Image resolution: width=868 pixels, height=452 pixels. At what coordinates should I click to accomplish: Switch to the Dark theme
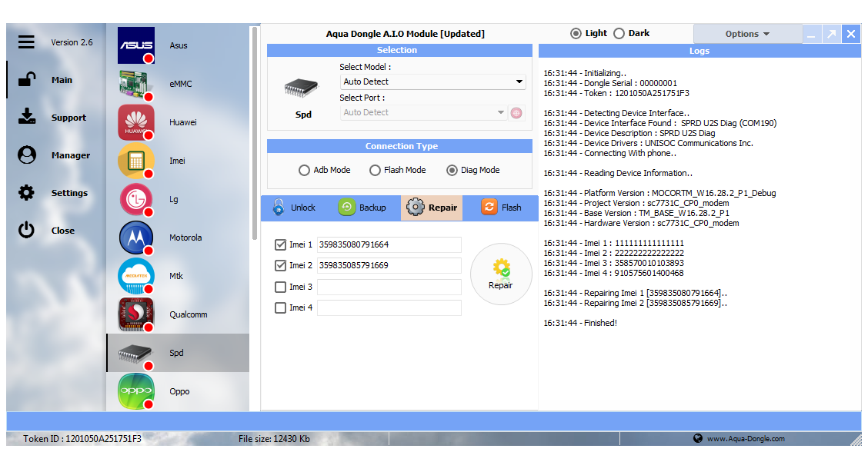click(619, 34)
